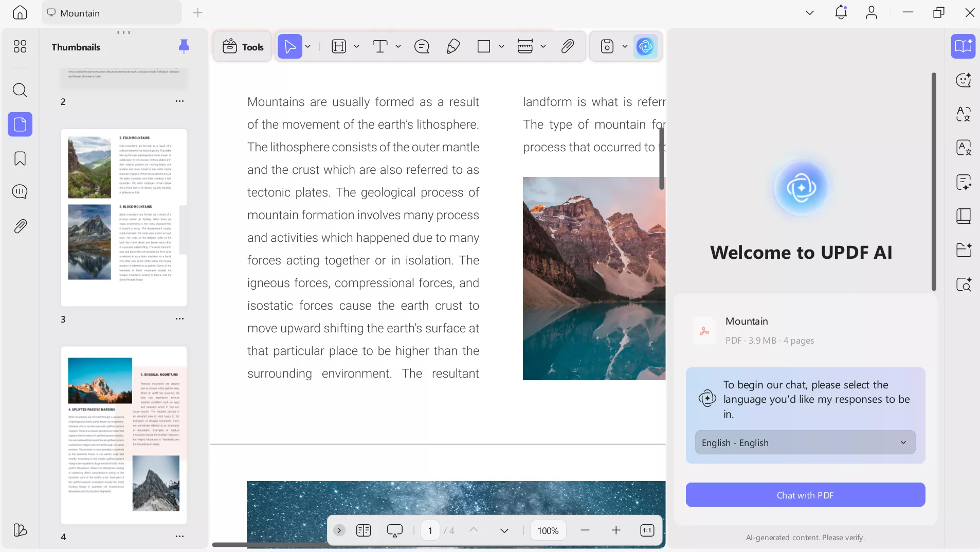Toggle the two-page reading view

(364, 530)
